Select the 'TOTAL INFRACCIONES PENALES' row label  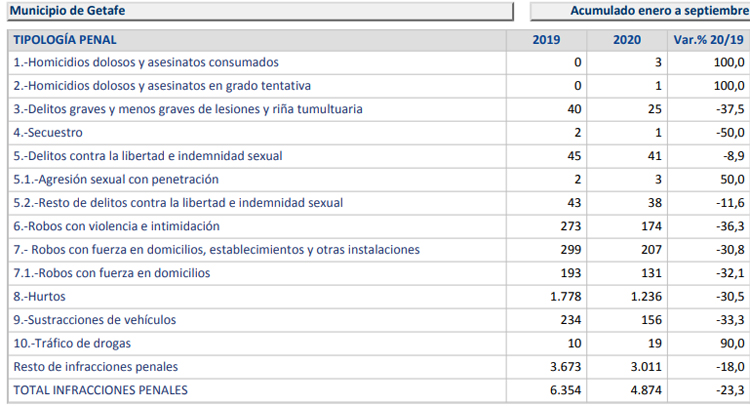coord(100,390)
